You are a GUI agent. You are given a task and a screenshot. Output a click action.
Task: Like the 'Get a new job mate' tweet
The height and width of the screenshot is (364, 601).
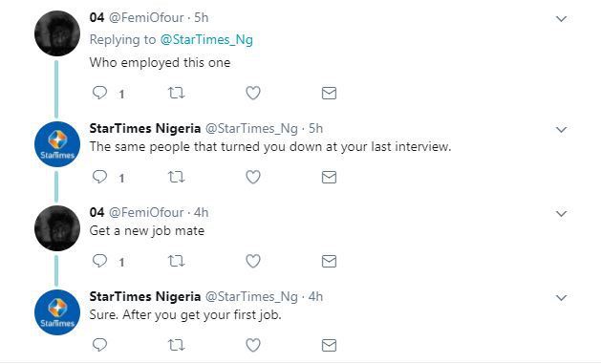253,261
